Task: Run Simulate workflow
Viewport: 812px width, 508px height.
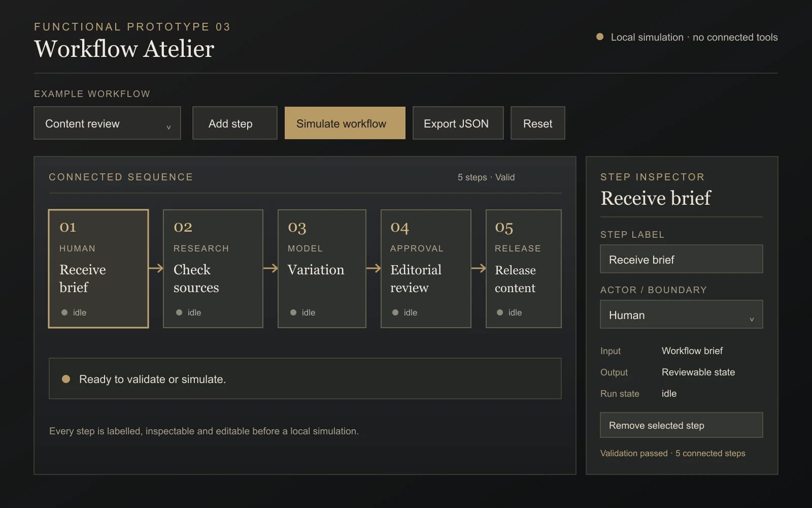Action: pos(345,123)
